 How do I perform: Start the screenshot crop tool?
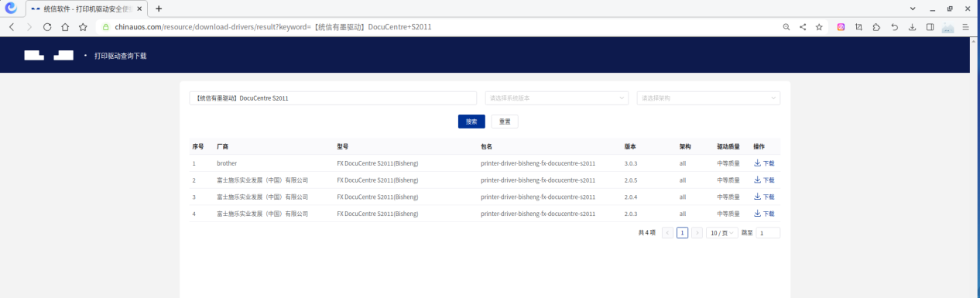pyautogui.click(x=858, y=26)
